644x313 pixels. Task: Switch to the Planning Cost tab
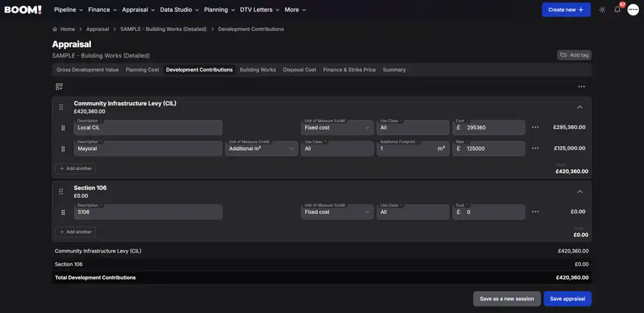(142, 70)
